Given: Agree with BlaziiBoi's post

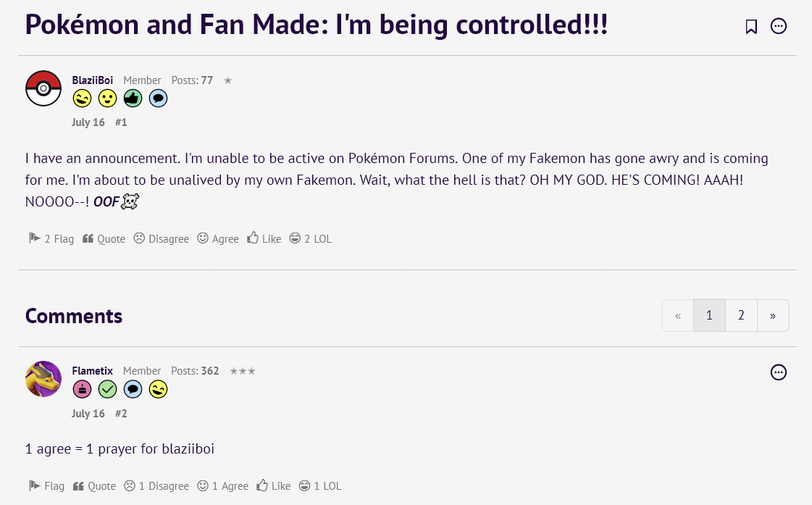Looking at the screenshot, I should click(218, 238).
